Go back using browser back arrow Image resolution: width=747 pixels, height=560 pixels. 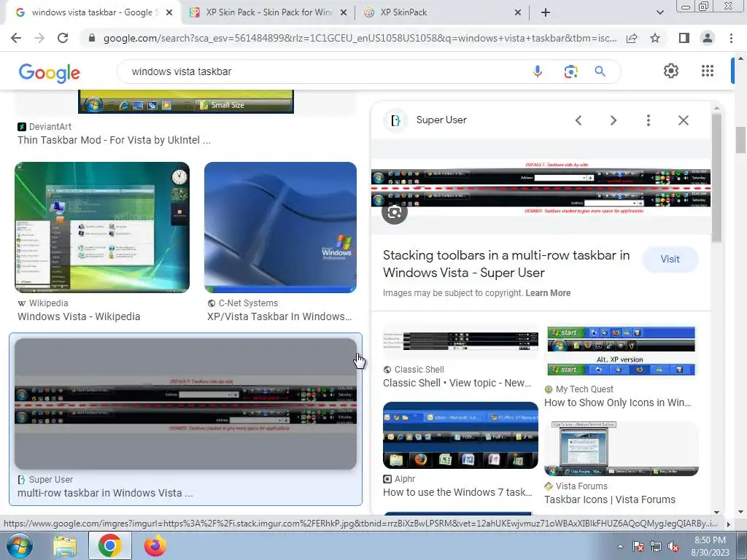tap(16, 38)
